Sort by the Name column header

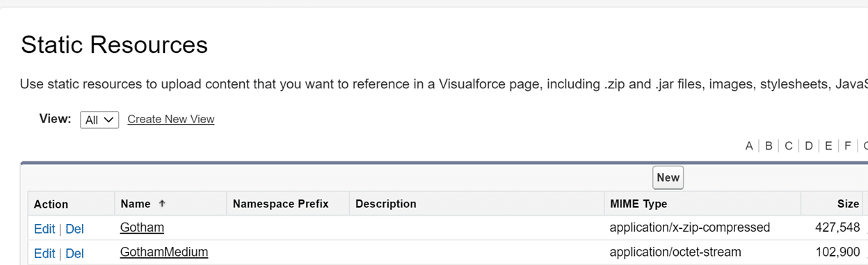pyautogui.click(x=136, y=204)
